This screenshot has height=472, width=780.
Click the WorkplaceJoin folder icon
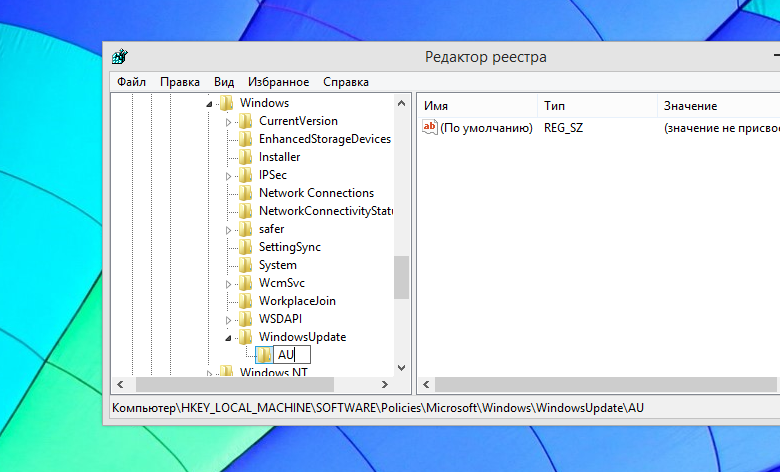click(x=245, y=301)
